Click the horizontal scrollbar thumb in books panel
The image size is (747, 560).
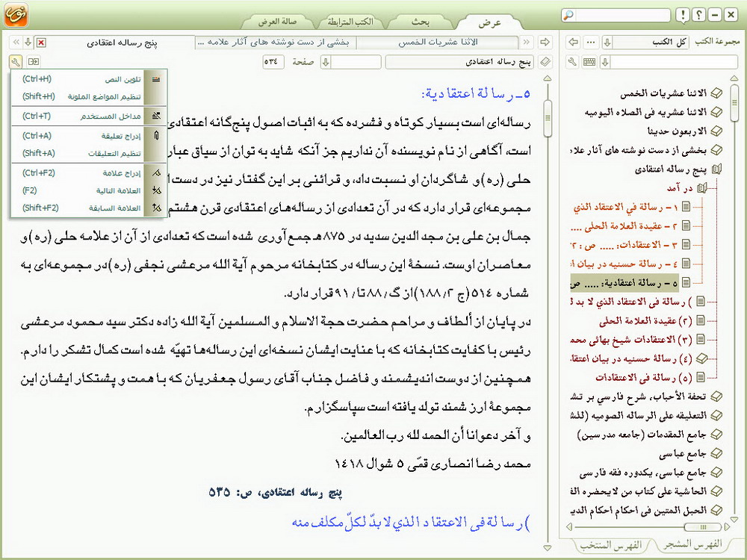[702, 526]
